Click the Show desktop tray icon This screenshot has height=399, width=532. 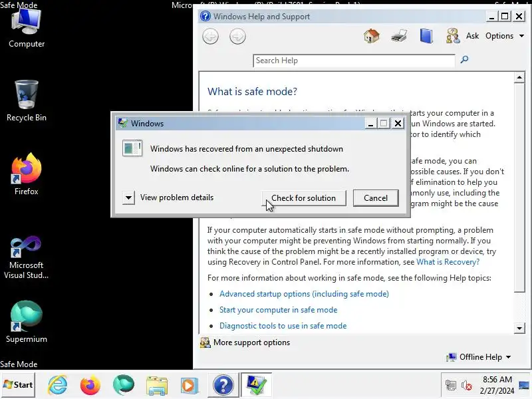(524, 385)
